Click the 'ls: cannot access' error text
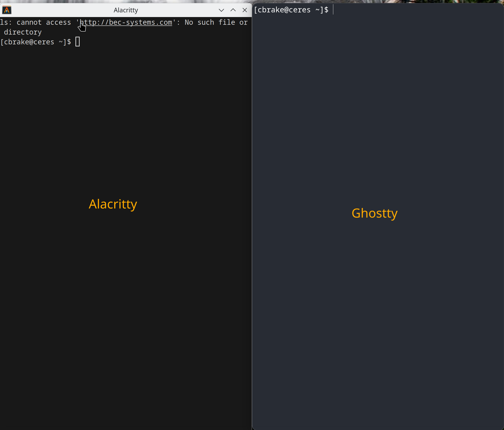The height and width of the screenshot is (430, 504). 35,22
